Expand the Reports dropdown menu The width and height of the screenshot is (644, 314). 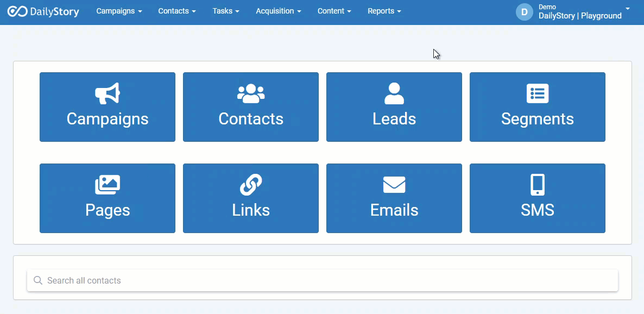point(384,11)
